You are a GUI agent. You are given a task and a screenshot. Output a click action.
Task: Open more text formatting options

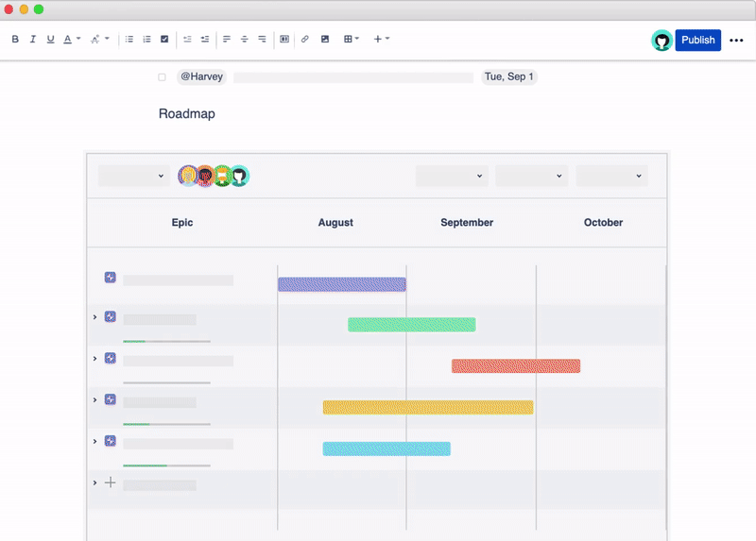[100, 39]
